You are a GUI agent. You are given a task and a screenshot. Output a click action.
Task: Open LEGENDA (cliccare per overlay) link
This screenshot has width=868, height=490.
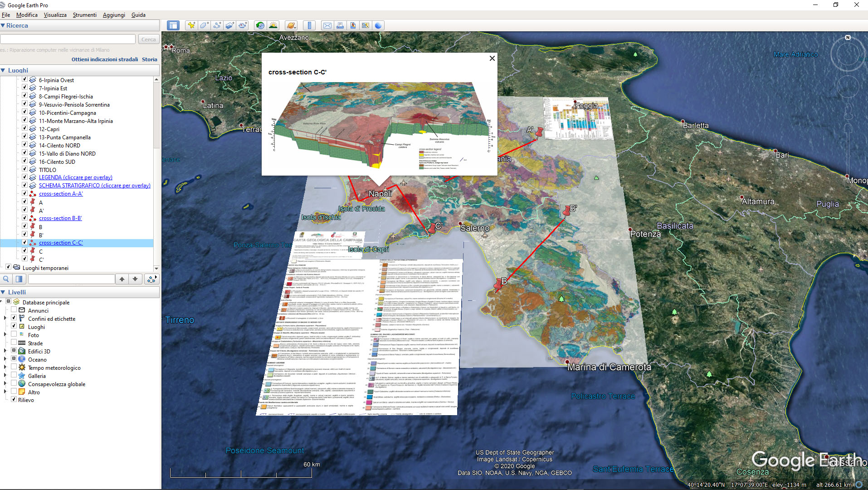(x=75, y=177)
